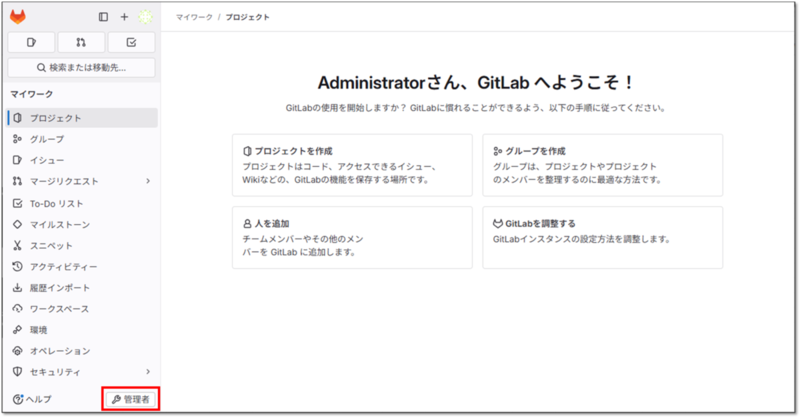
Task: Expand the マージリクエスト chevron
Action: [148, 181]
